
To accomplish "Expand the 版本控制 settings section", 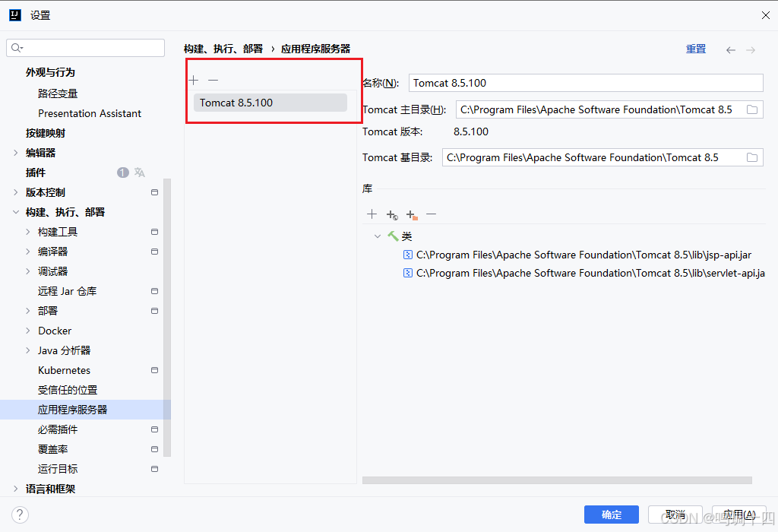I will (15, 192).
